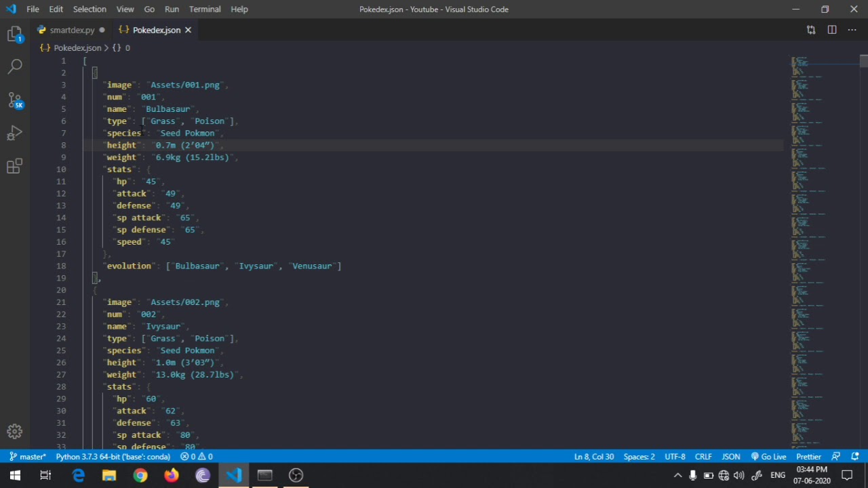The height and width of the screenshot is (488, 868).
Task: Click the "Venusaur" evolution entry
Action: pyautogui.click(x=312, y=266)
